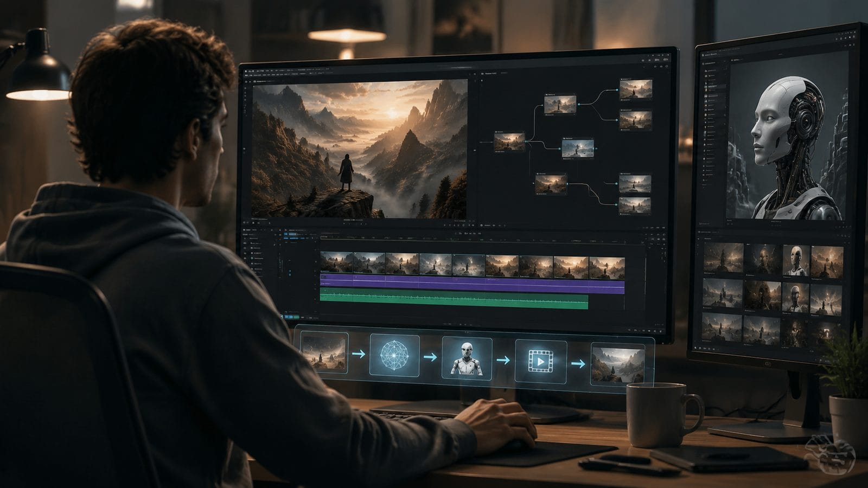Image resolution: width=868 pixels, height=488 pixels.
Task: Select the last video clip on the timeline
Action: coord(607,268)
